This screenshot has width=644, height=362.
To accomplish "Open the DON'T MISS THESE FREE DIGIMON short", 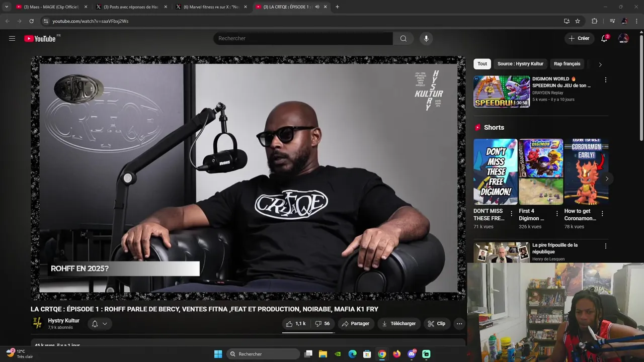I will 495,172.
